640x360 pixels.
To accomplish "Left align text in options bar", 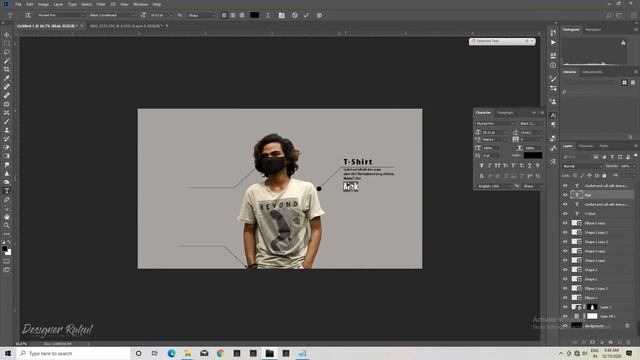I will 224,15.
